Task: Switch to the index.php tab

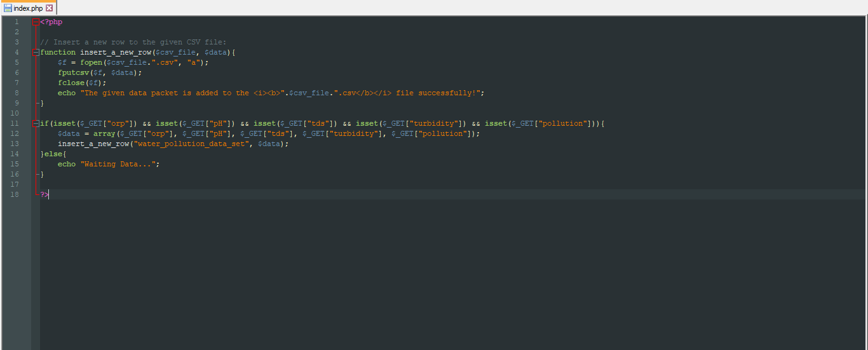Action: click(28, 8)
